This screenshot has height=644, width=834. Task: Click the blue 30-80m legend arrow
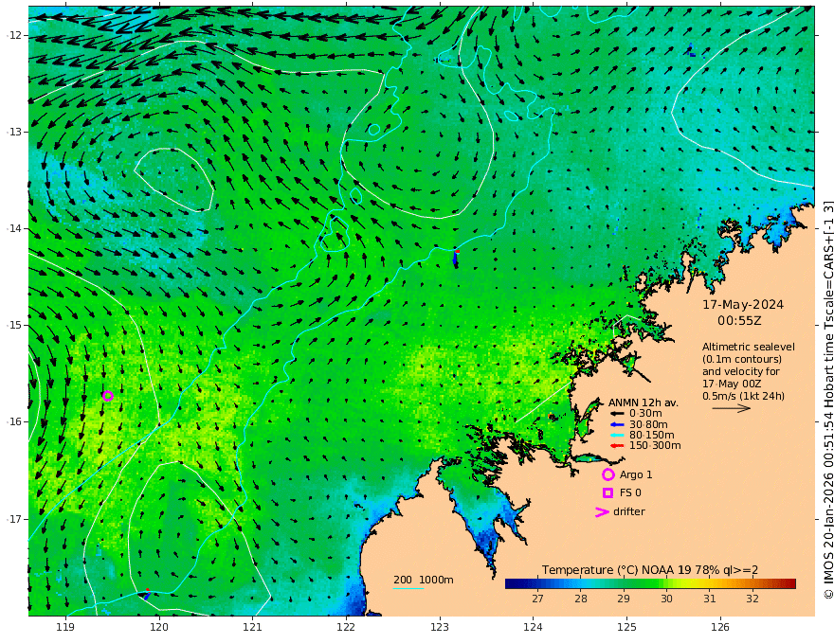coord(617,424)
